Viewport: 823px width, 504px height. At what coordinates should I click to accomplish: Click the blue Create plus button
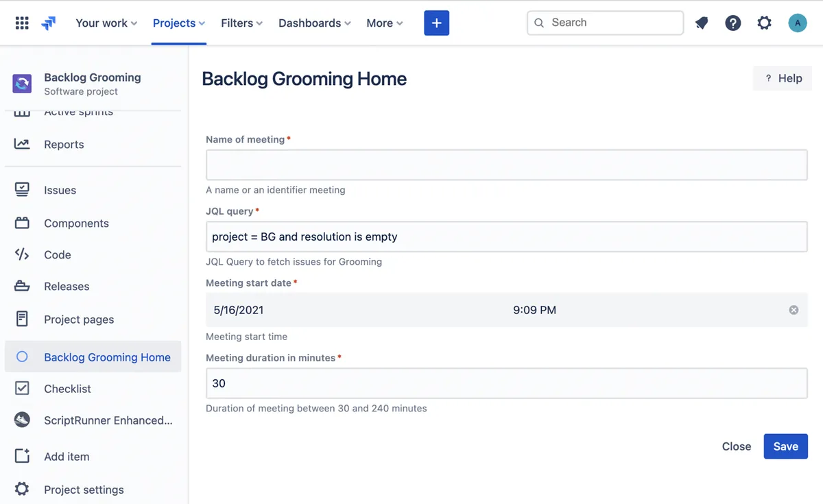436,23
